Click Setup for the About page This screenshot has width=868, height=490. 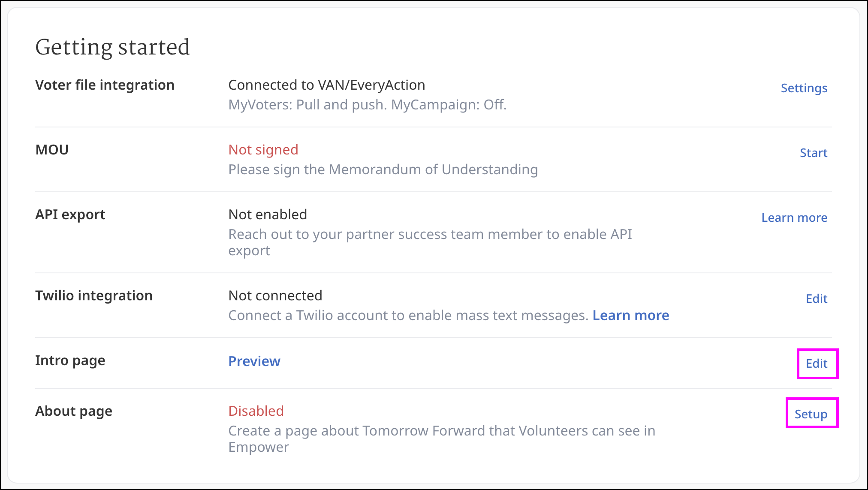(x=811, y=414)
